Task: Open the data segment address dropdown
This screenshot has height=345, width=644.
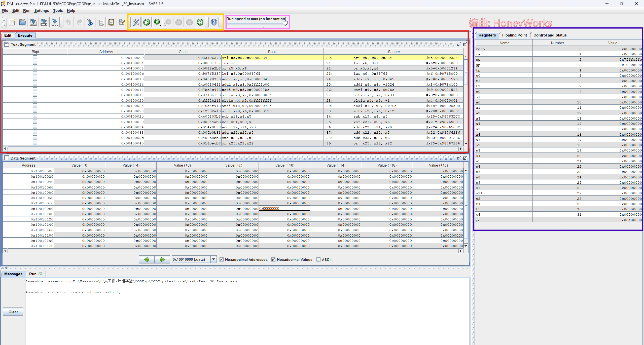Action: 213,259
